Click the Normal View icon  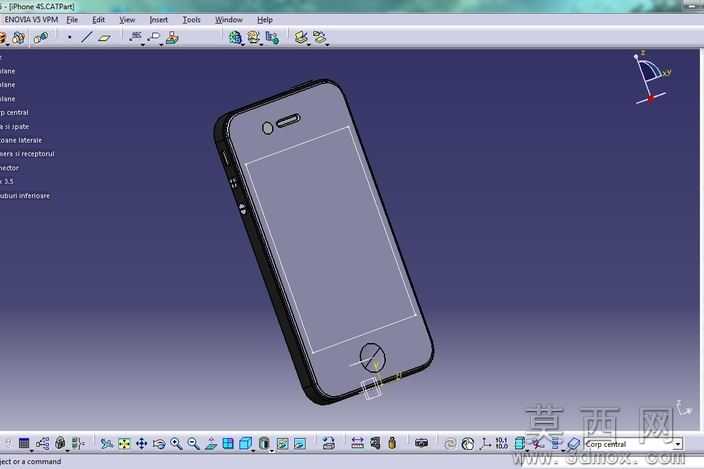tap(211, 444)
